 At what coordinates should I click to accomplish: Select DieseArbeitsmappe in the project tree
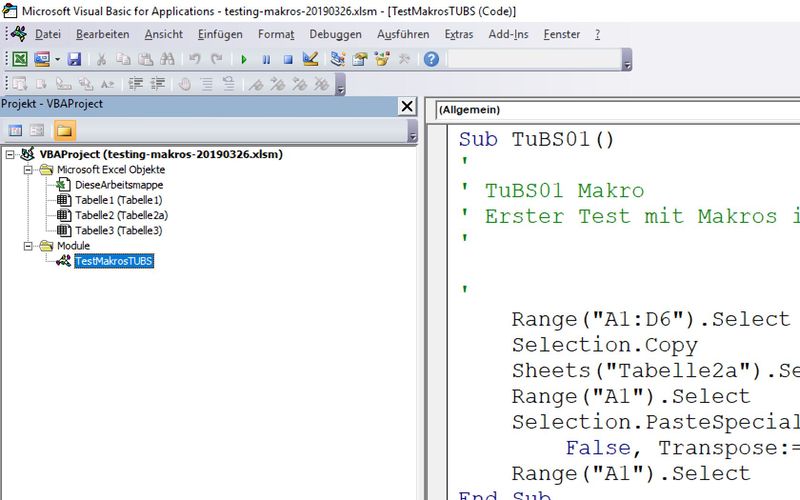click(118, 185)
